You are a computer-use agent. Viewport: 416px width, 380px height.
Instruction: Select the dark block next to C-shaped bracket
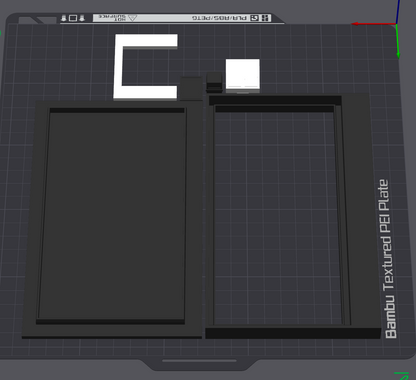coord(191,88)
